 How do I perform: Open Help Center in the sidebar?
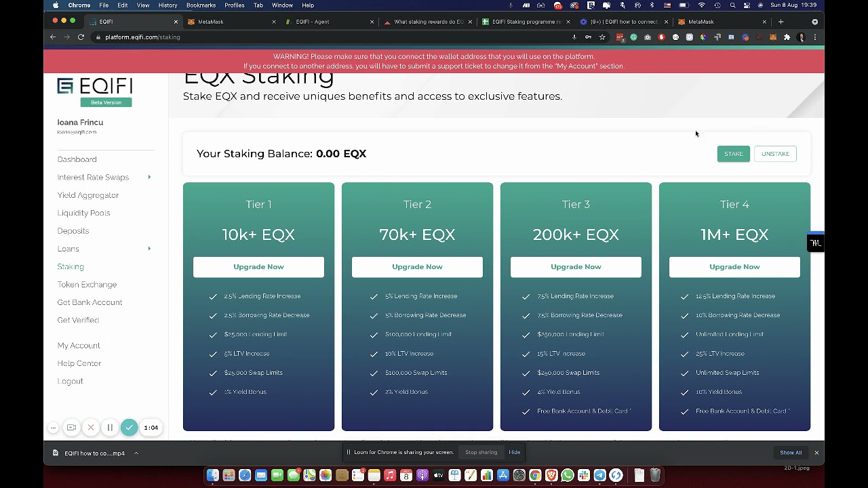(79, 363)
